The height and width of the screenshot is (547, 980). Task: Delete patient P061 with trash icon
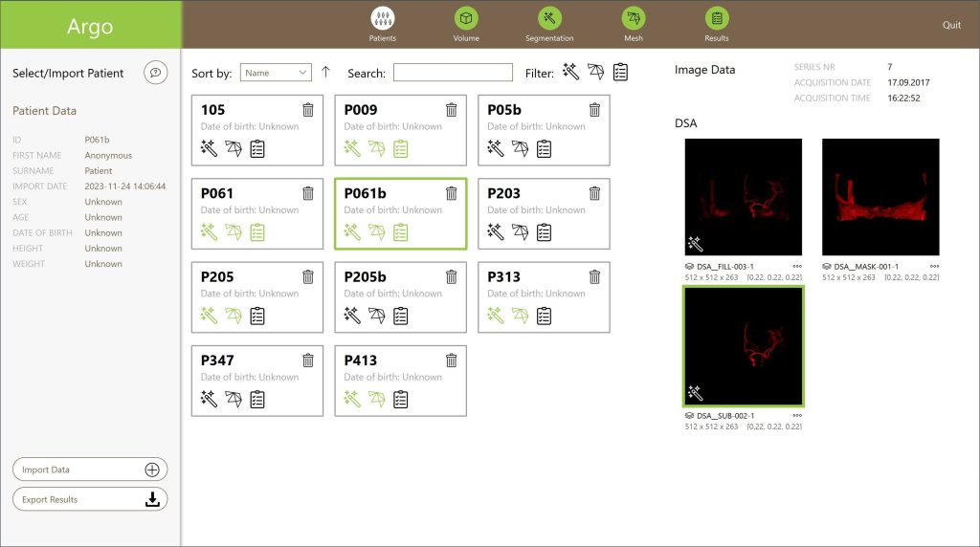click(x=308, y=193)
